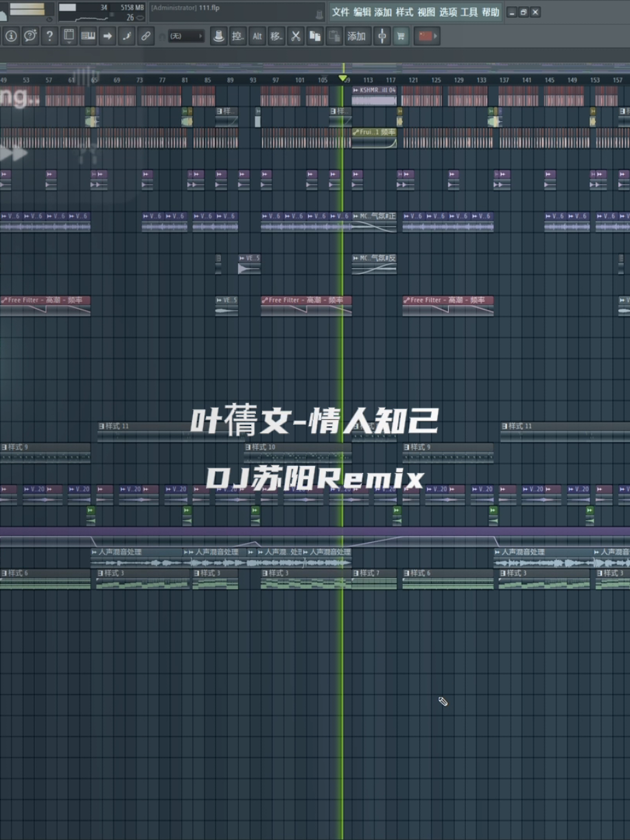Screen dimensions: 630x840
Task: Click bar 121 on the timeline ruler
Action: pyautogui.click(x=413, y=80)
